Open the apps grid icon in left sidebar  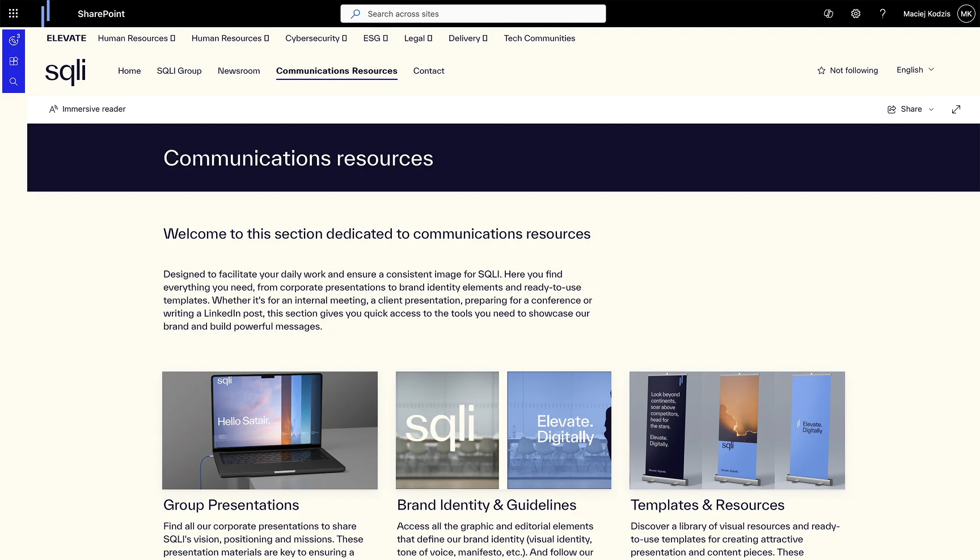(x=14, y=61)
